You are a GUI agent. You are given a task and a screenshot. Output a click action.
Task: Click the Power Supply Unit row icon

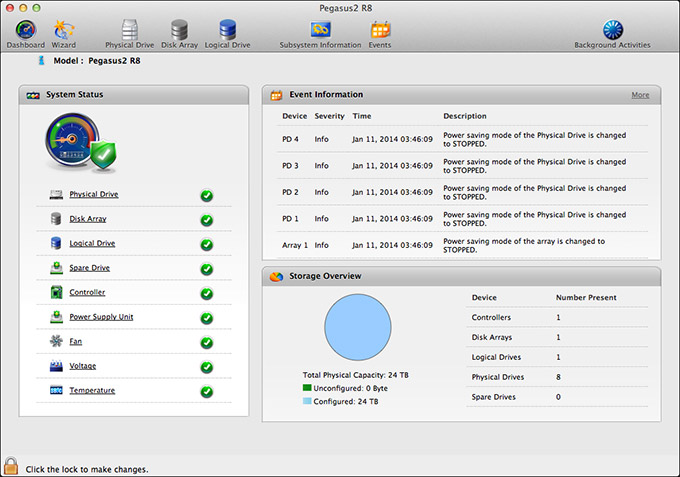point(56,317)
